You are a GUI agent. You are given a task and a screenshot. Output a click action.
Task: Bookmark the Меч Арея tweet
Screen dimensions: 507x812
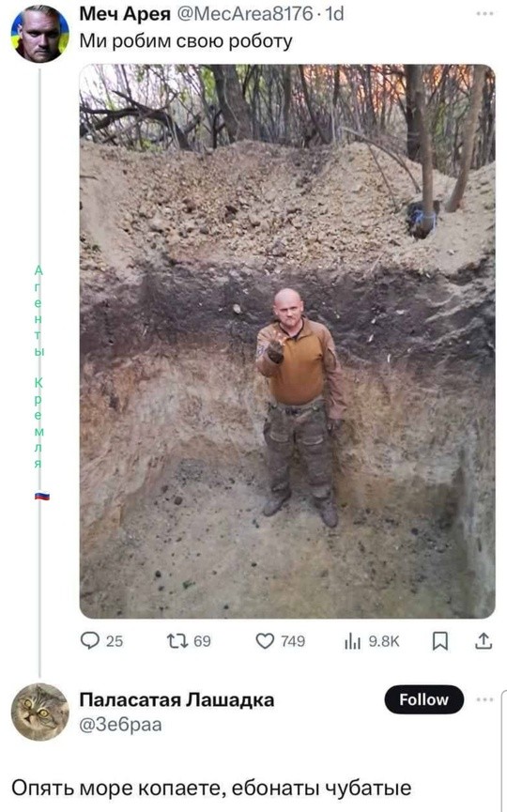(440, 642)
